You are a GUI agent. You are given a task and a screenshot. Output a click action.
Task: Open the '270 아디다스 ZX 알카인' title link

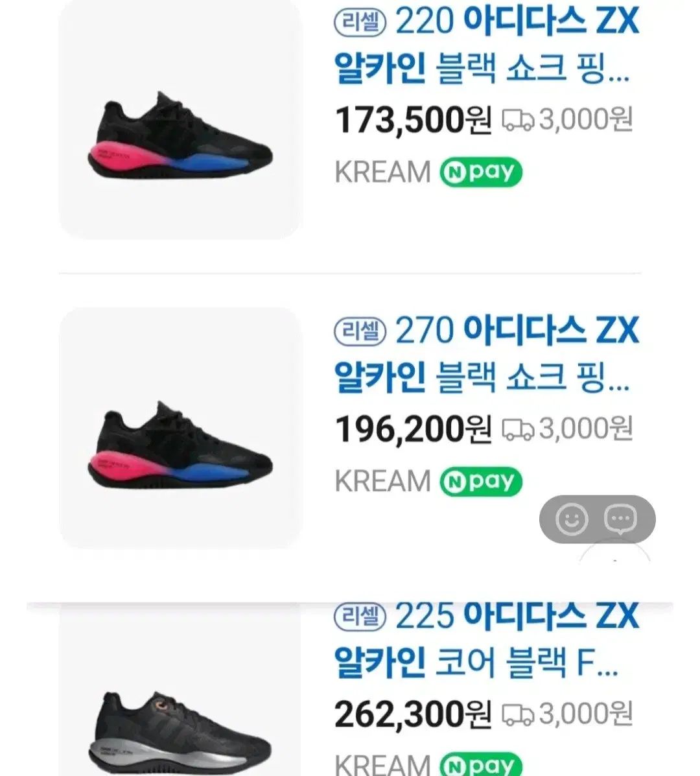[486, 354]
